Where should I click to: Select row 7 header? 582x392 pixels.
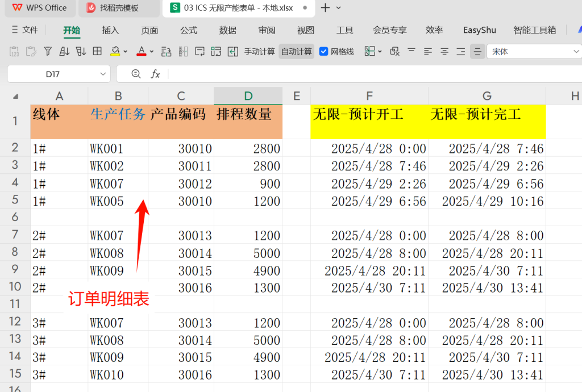pyautogui.click(x=15, y=235)
